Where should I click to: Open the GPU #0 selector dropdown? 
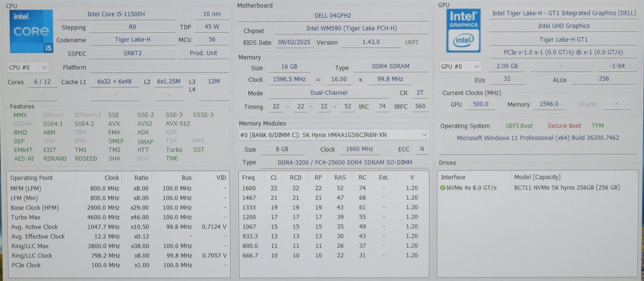pos(460,67)
